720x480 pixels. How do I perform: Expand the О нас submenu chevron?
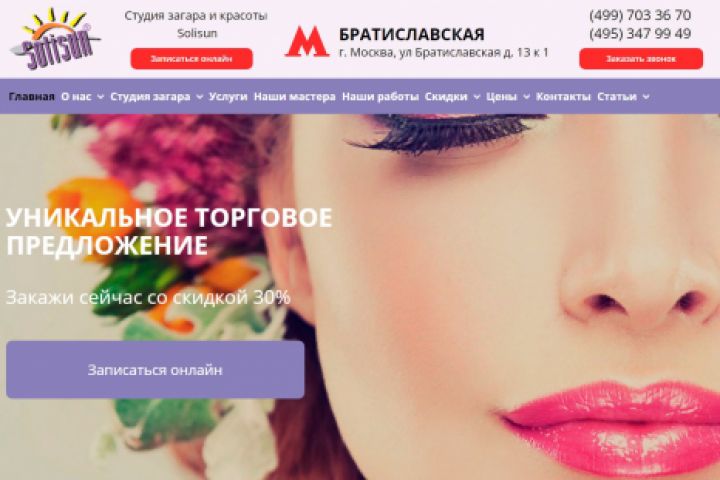tap(101, 97)
